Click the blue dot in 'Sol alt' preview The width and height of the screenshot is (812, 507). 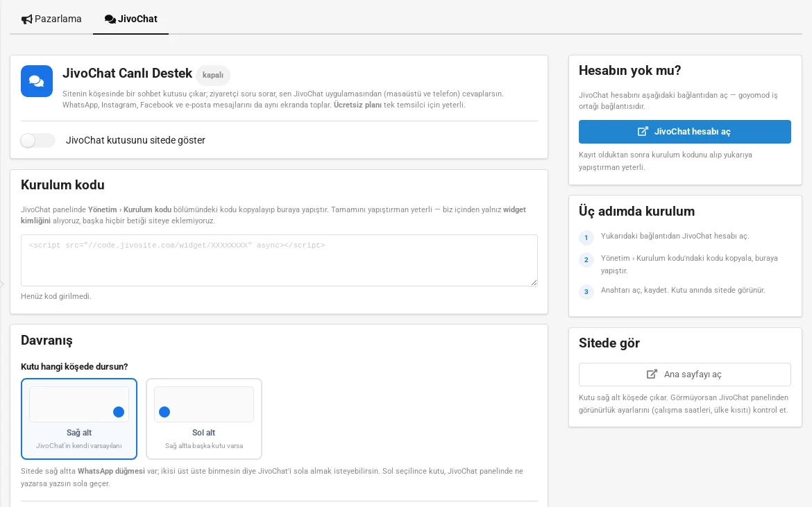click(164, 412)
